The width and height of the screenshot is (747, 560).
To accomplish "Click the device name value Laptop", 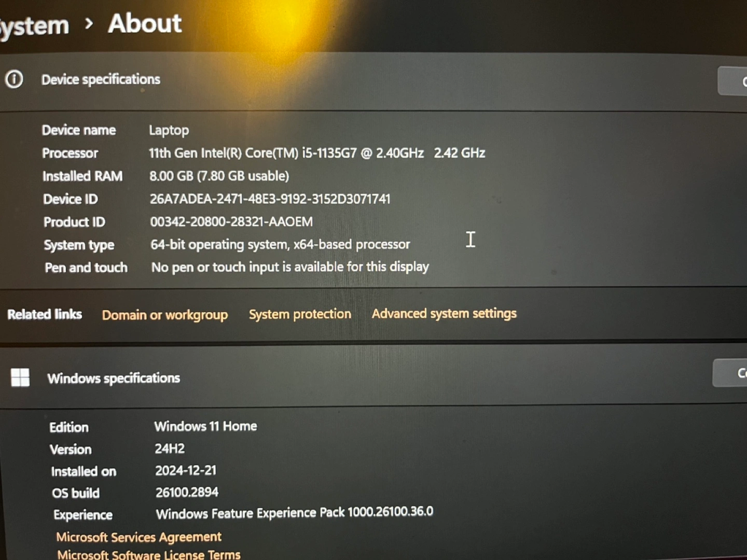I will 169,130.
